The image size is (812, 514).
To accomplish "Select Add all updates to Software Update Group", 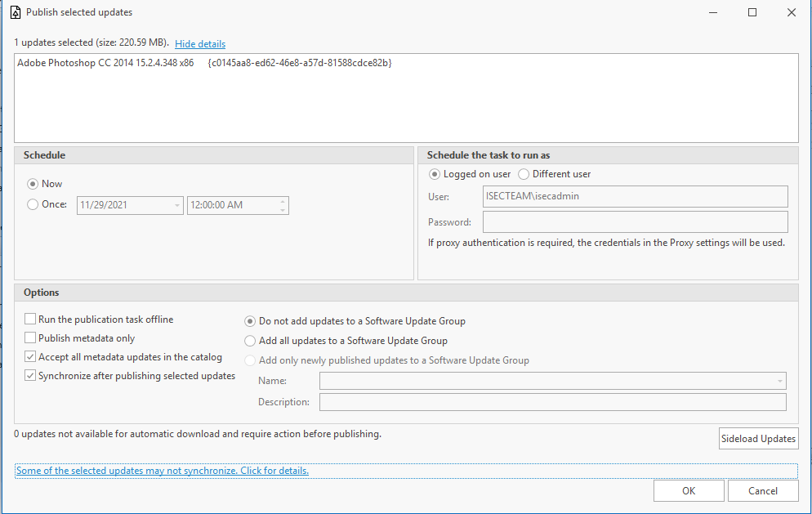I will [x=249, y=341].
